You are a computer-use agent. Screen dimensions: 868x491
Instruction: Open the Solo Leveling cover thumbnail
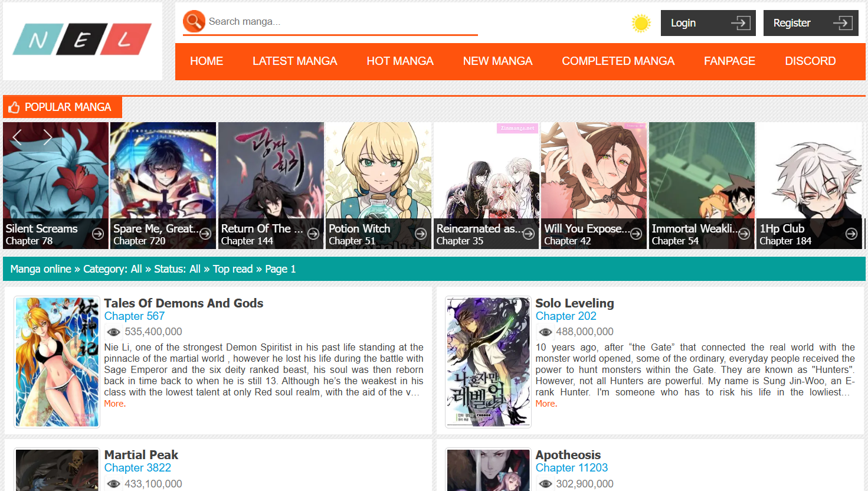point(488,362)
